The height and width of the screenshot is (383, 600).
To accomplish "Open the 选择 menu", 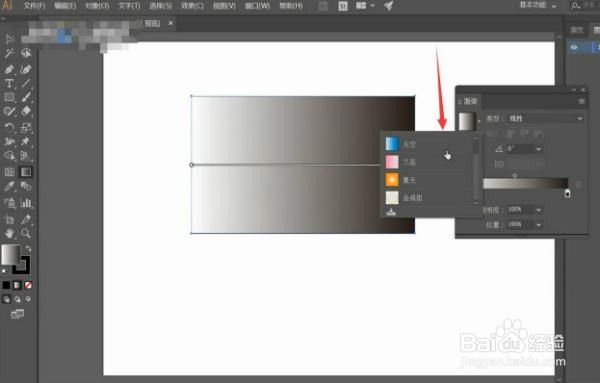I will [x=160, y=6].
